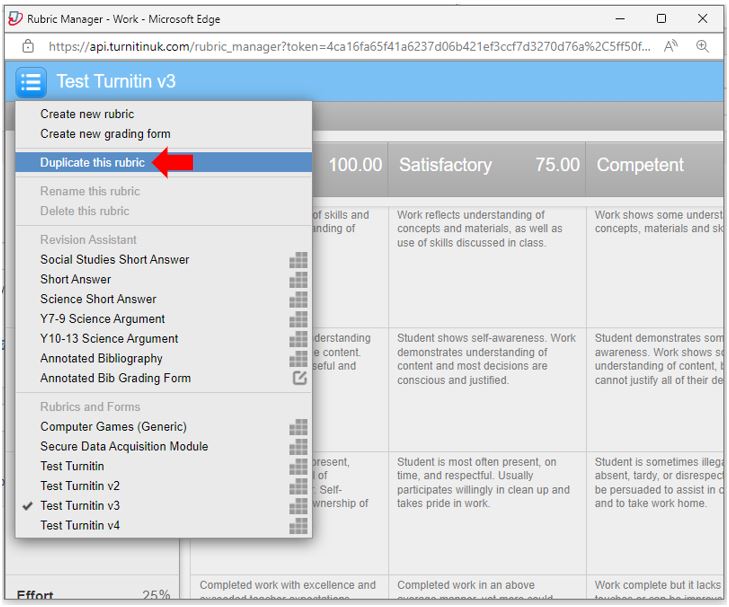This screenshot has width=729, height=607.
Task: Click the rubric grid icon beside Y10-13 Science Argument
Action: click(298, 339)
